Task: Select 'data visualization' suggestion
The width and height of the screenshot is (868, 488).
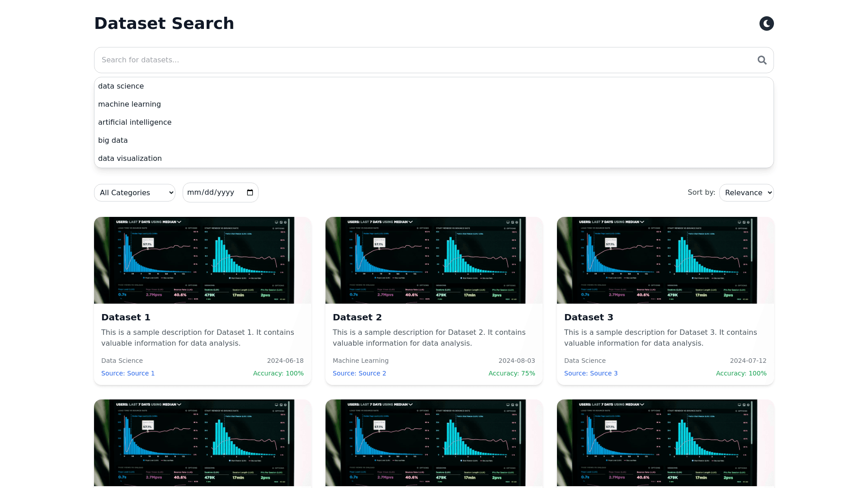Action: (x=130, y=159)
